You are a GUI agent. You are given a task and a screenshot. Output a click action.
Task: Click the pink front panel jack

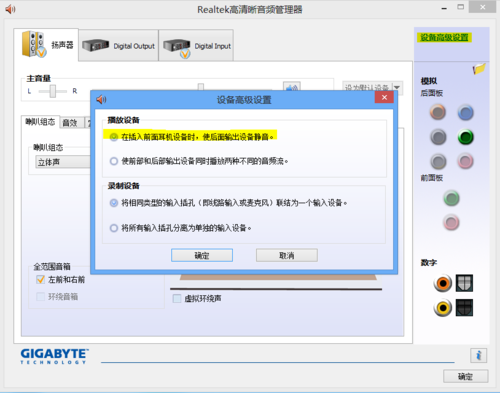click(451, 222)
